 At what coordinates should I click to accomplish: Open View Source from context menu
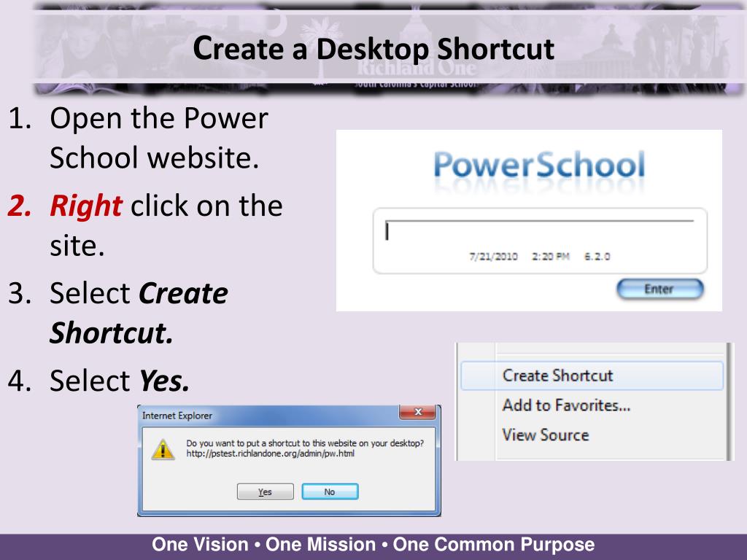[546, 435]
